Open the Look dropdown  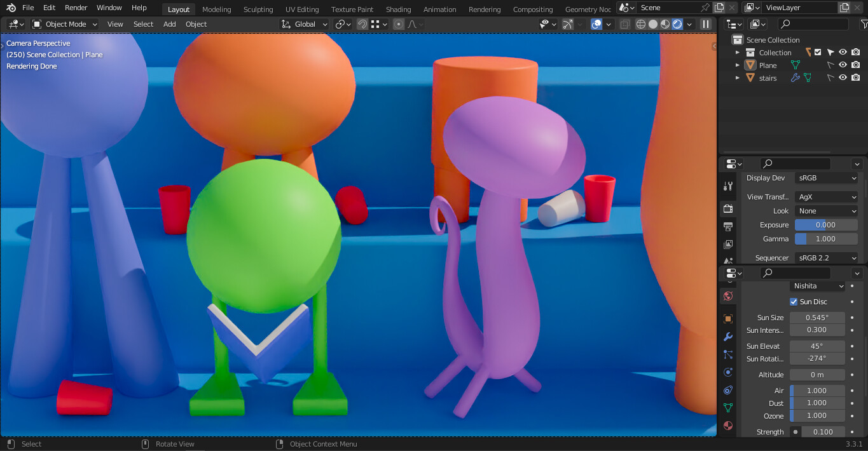click(826, 211)
